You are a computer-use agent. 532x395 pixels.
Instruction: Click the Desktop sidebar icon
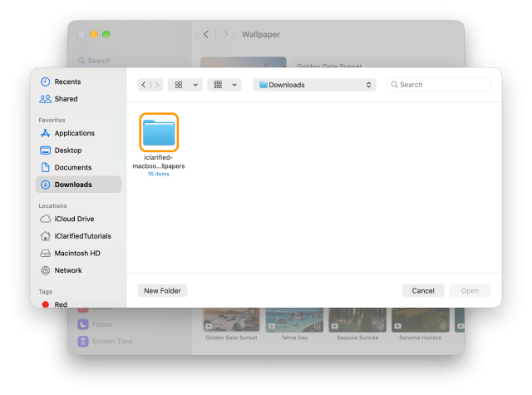[x=45, y=151]
